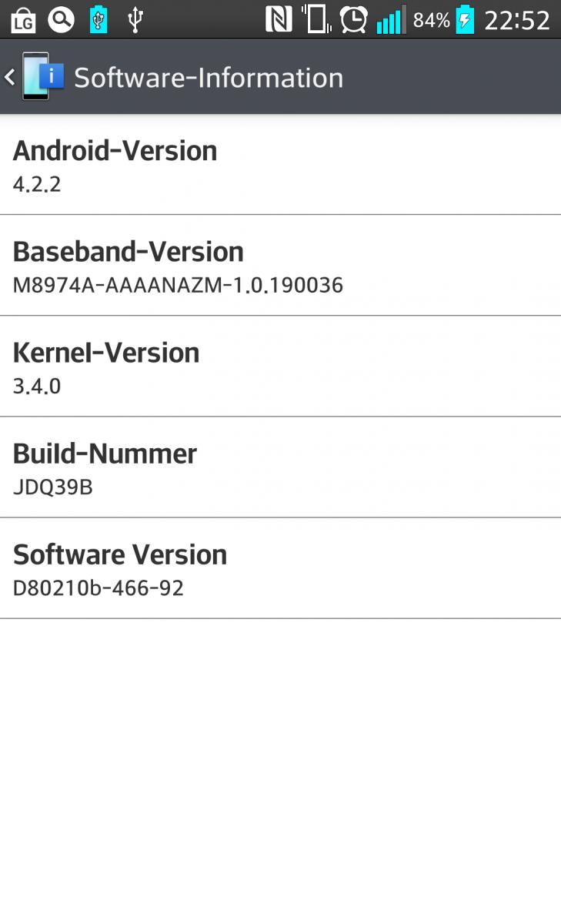Open the Android-Version entry

coord(280,165)
